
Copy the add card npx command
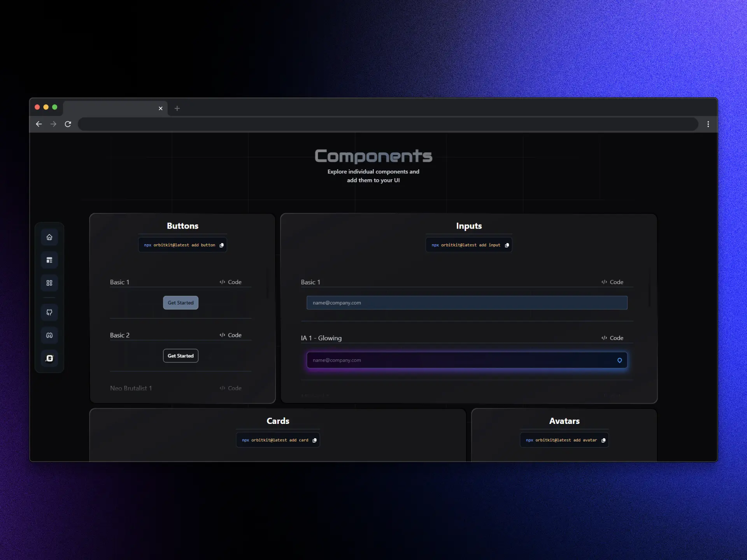[315, 440]
